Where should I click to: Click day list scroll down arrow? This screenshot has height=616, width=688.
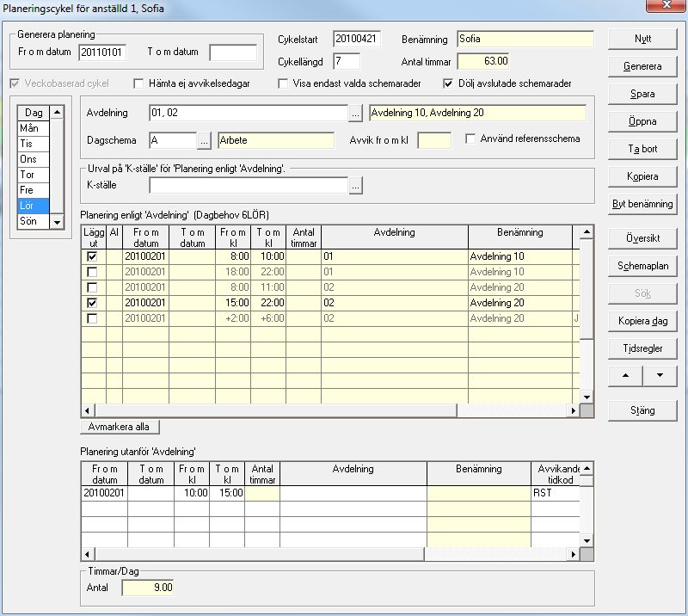tap(57, 222)
